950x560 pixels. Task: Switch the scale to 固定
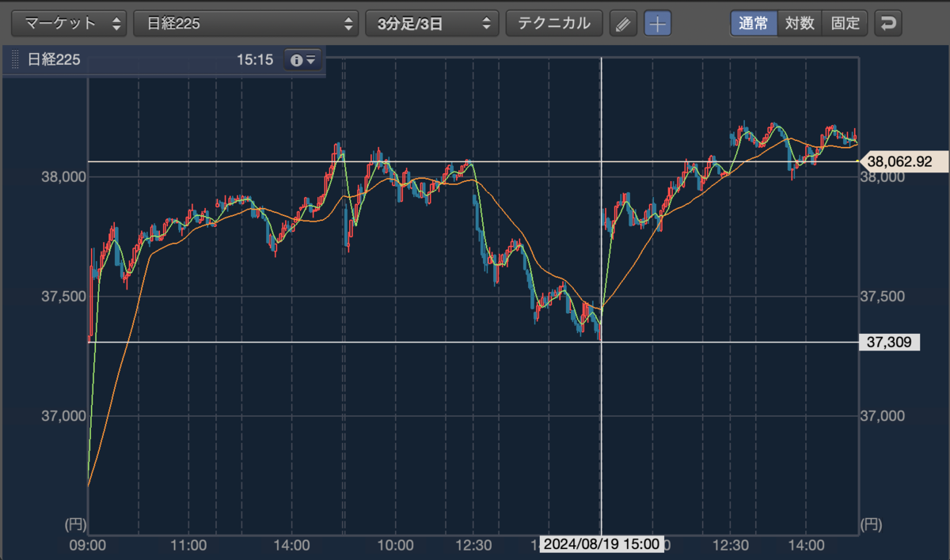[x=845, y=23]
